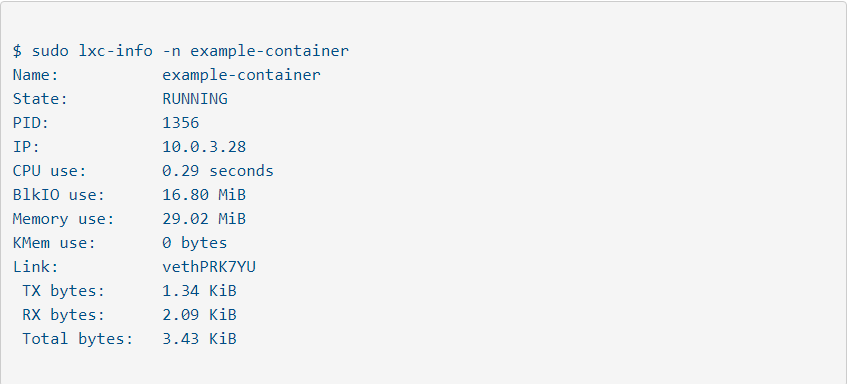The width and height of the screenshot is (847, 384).
Task: Click the 'Link:' label
Action: (x=36, y=267)
